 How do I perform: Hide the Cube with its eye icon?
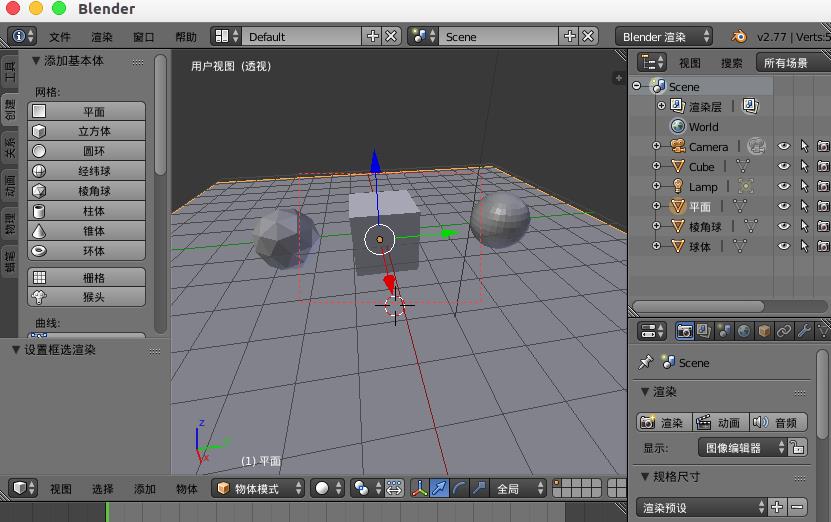(x=784, y=167)
